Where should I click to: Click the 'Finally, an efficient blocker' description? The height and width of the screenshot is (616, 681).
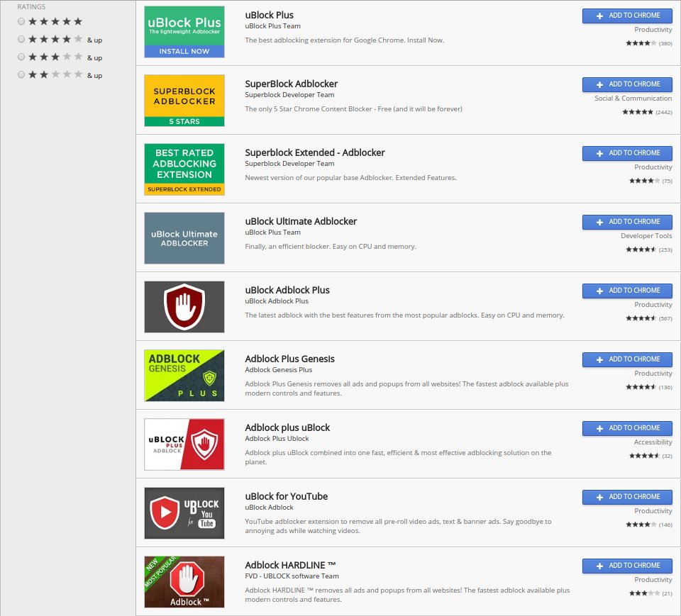pos(331,246)
